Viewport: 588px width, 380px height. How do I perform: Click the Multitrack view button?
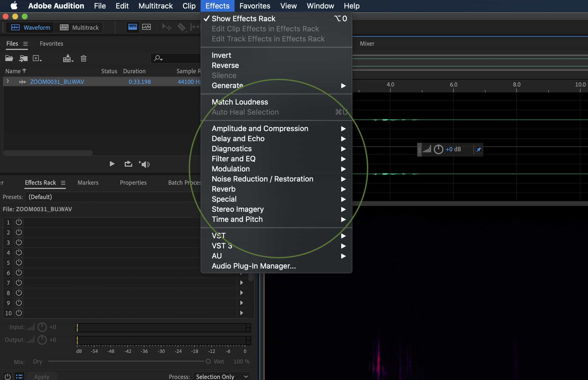[79, 27]
